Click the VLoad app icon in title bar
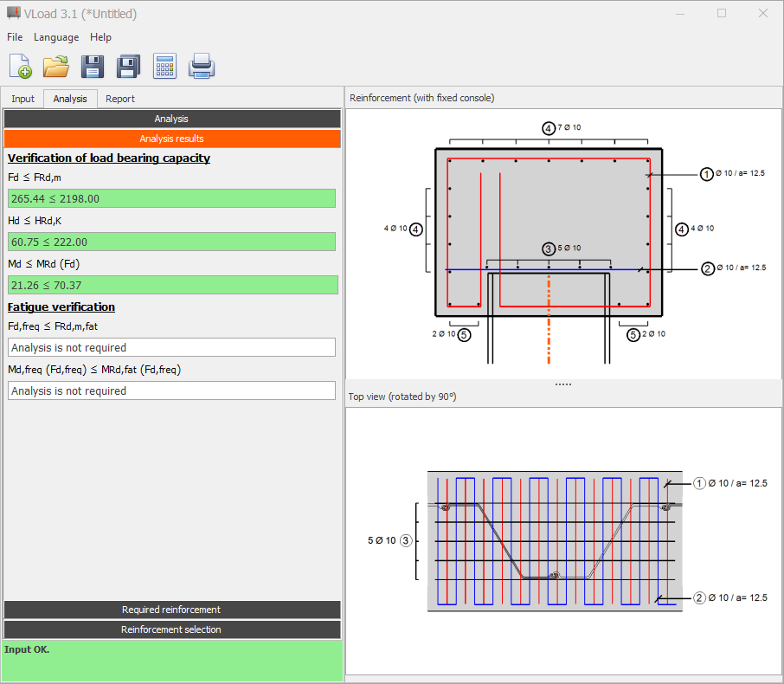The width and height of the screenshot is (784, 684). click(14, 13)
